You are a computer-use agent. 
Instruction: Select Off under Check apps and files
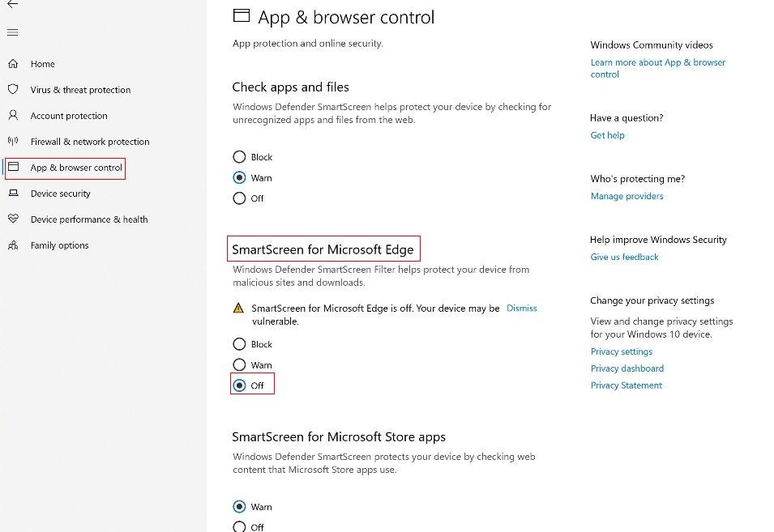tap(239, 198)
